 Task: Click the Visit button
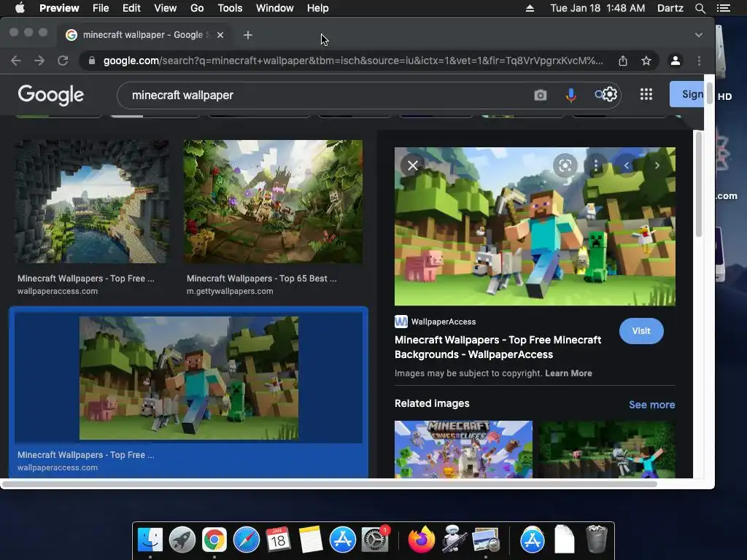(x=641, y=331)
